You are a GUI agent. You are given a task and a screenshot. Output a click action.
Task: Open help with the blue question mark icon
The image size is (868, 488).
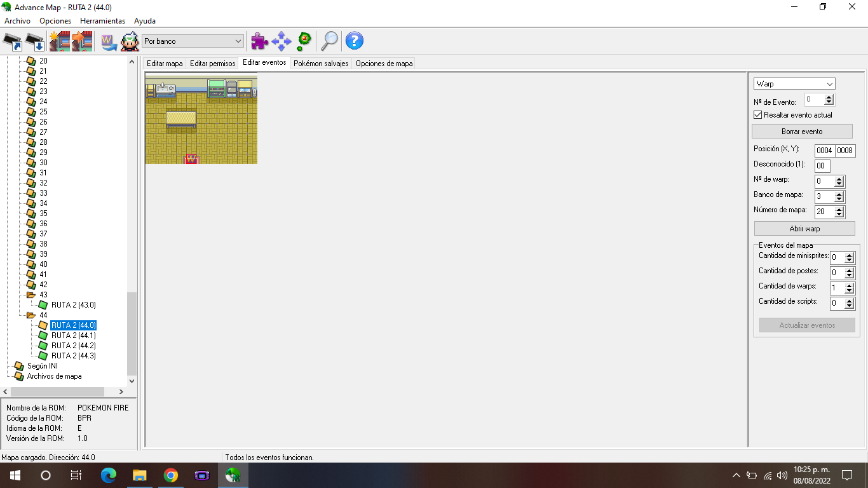point(354,41)
